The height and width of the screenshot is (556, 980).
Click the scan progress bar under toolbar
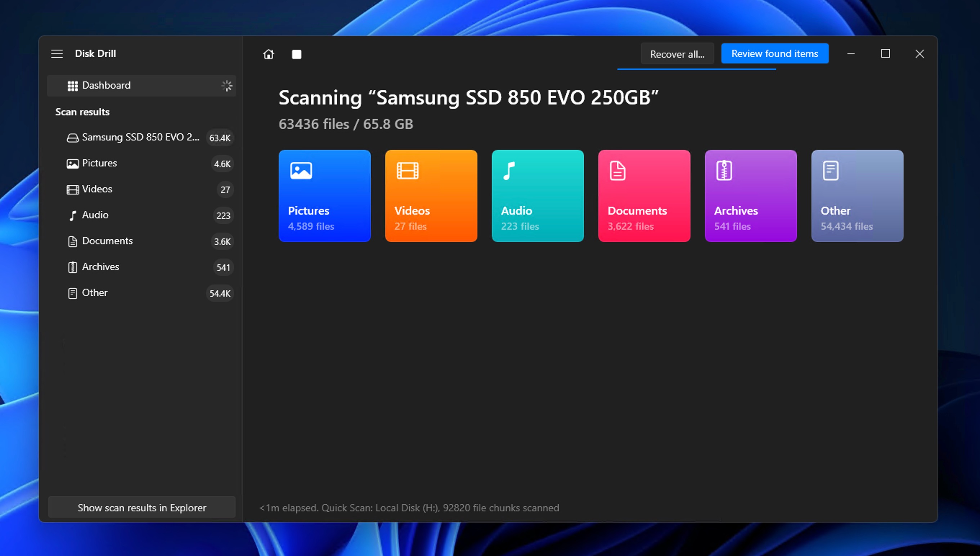[696, 69]
